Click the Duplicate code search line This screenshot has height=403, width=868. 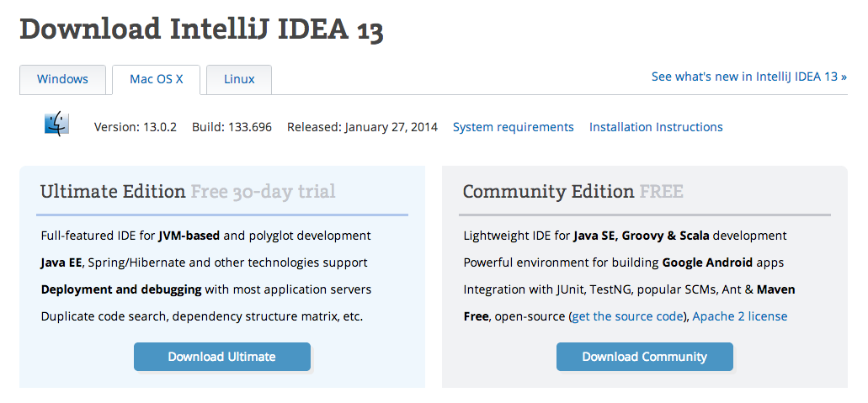click(x=202, y=316)
